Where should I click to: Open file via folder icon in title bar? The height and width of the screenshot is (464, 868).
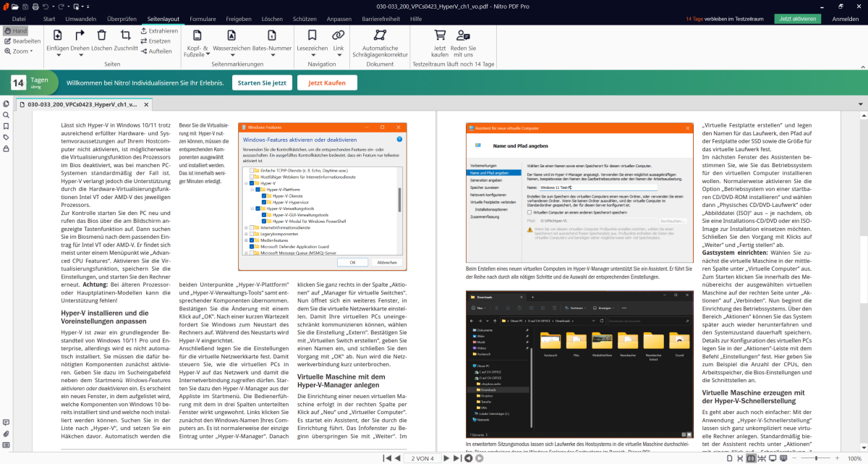click(15, 7)
